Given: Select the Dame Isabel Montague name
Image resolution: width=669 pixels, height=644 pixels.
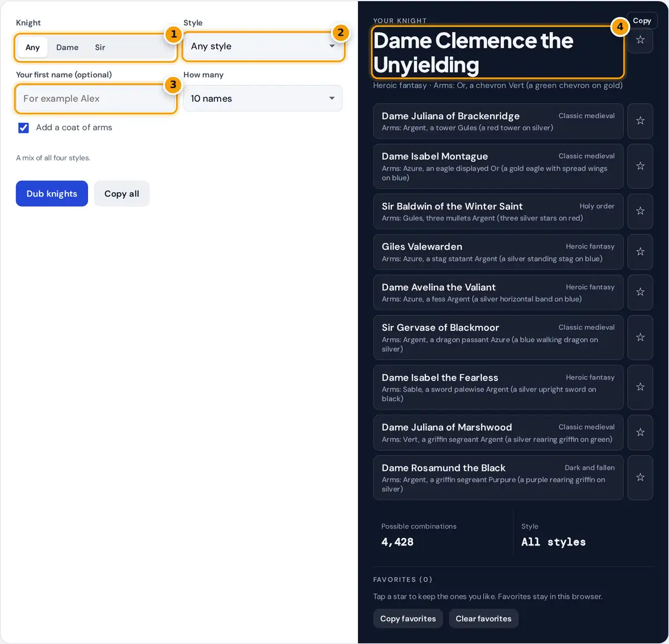Looking at the screenshot, I should [435, 157].
